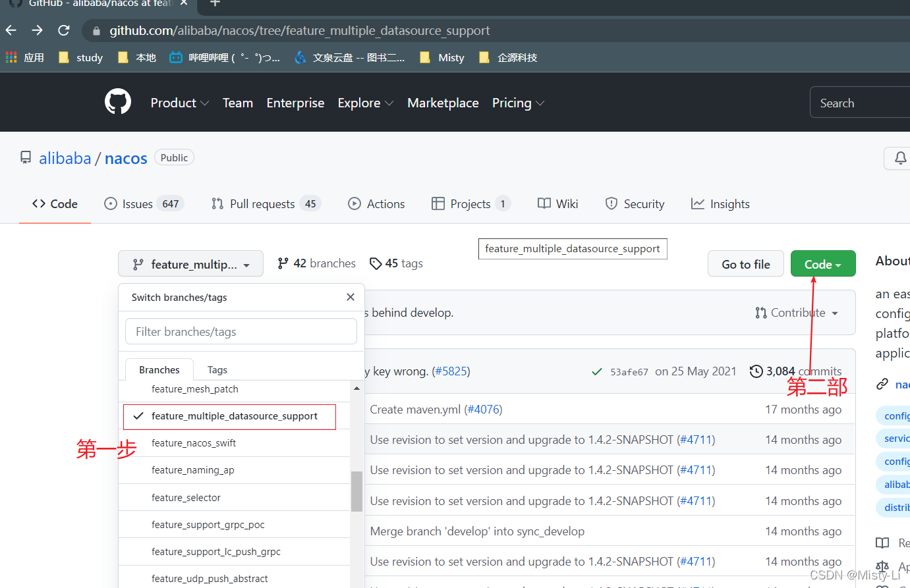Go forward with the browser forward arrow
The height and width of the screenshot is (588, 910).
37,30
